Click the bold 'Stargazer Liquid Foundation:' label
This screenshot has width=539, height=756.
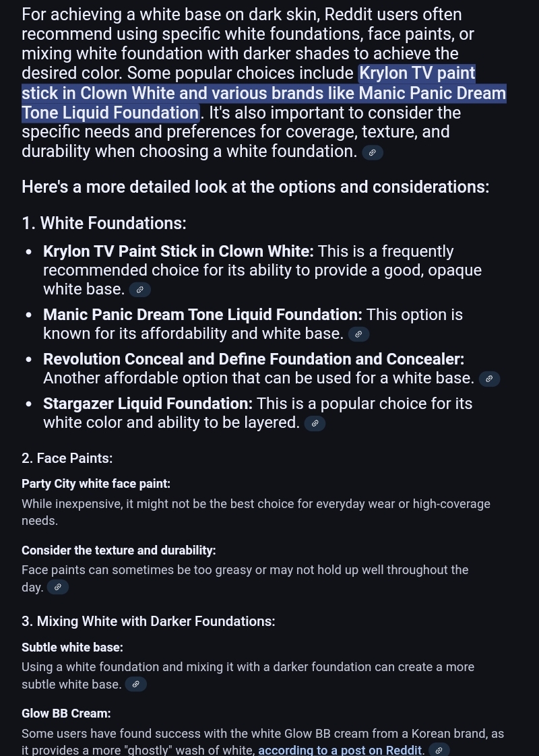tap(148, 404)
